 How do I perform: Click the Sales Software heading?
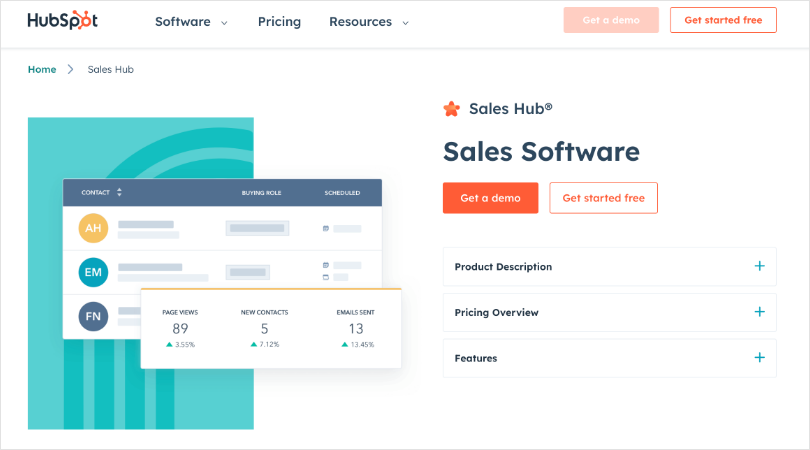point(541,152)
